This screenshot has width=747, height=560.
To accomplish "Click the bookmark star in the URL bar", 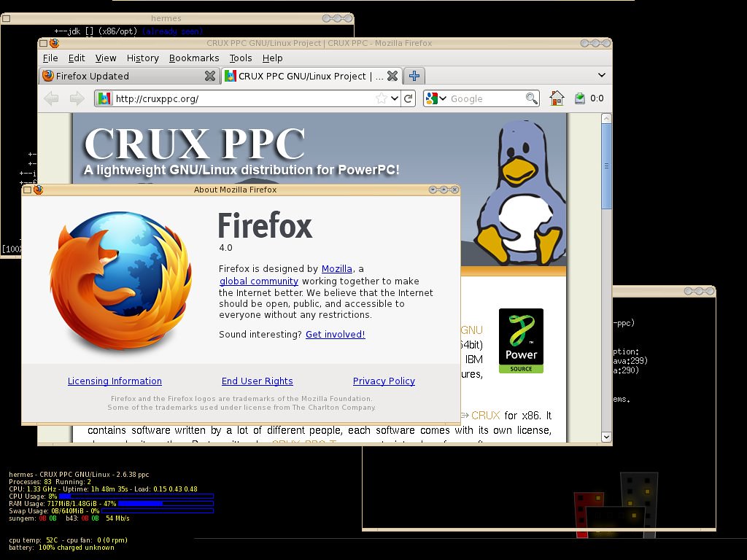I will (x=382, y=98).
